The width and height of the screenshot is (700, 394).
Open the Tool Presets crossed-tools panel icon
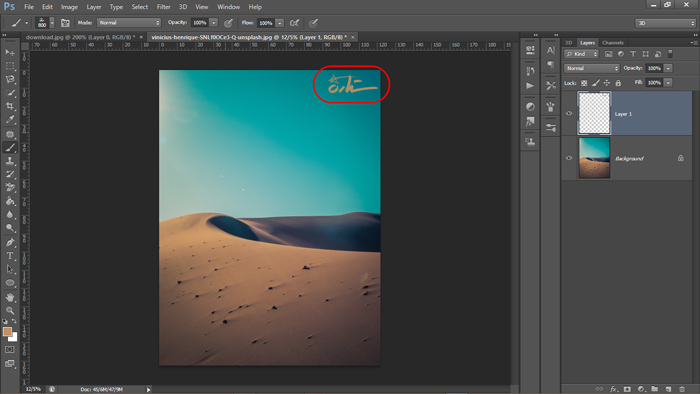550,85
